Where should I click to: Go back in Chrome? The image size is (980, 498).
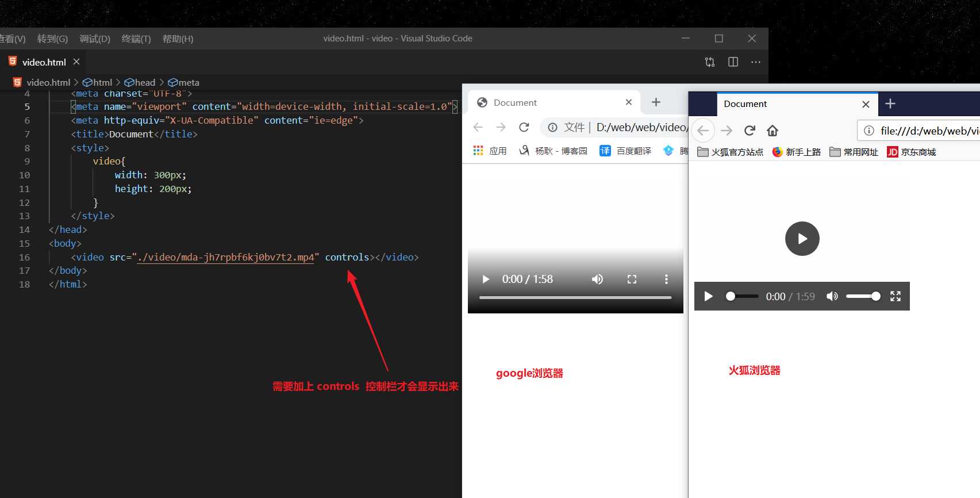pyautogui.click(x=478, y=127)
